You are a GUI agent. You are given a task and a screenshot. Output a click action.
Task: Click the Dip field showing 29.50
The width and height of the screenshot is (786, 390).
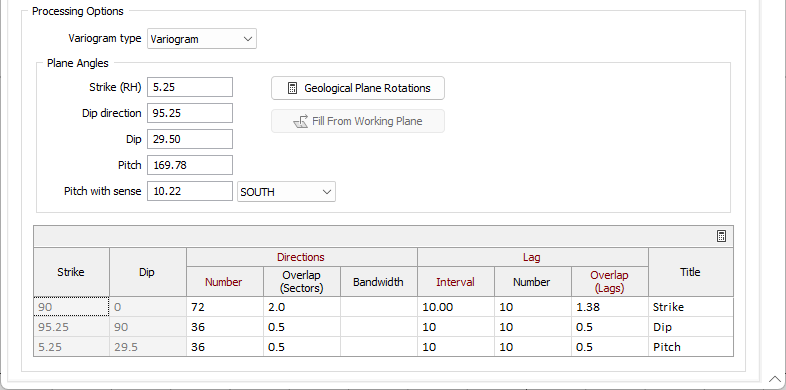click(x=189, y=139)
